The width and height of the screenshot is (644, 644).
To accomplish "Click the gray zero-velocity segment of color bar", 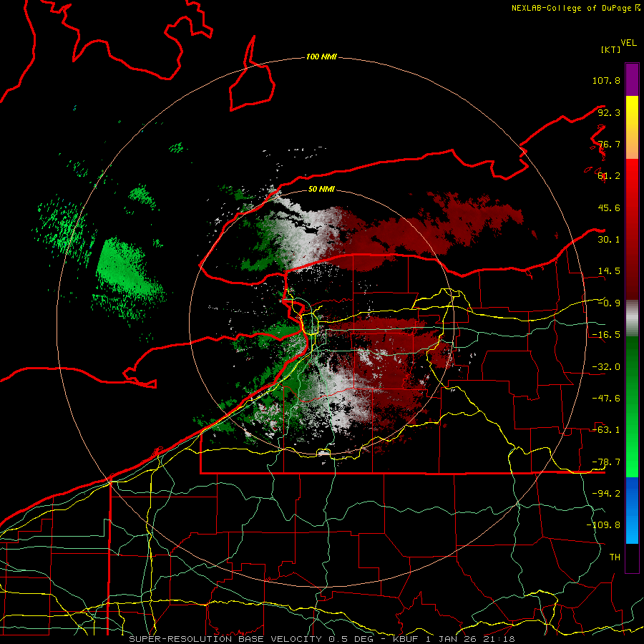I will coord(632,318).
